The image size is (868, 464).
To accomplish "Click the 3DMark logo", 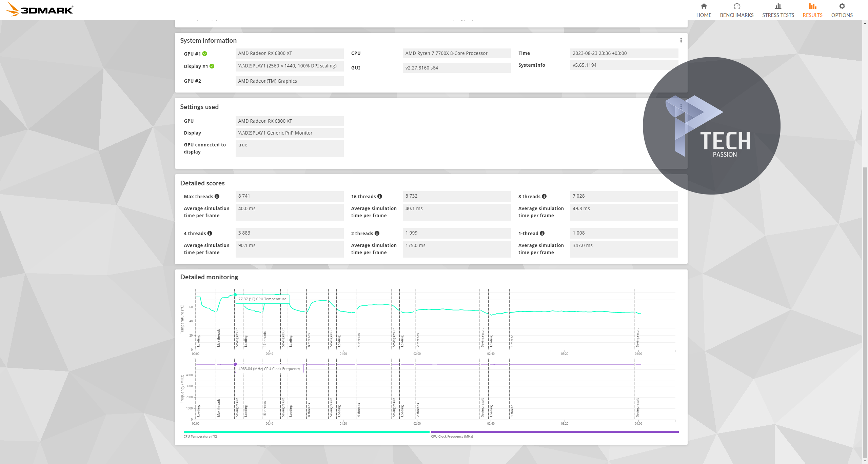I will 40,9.
